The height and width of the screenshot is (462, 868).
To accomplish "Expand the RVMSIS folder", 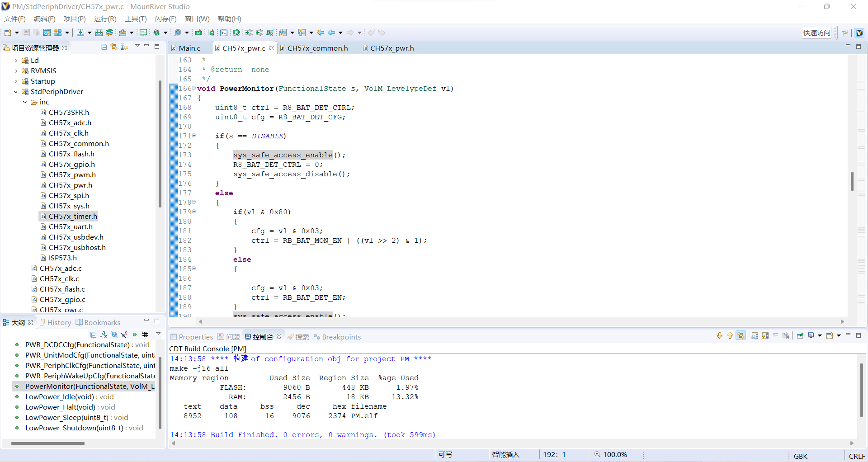I will (16, 71).
